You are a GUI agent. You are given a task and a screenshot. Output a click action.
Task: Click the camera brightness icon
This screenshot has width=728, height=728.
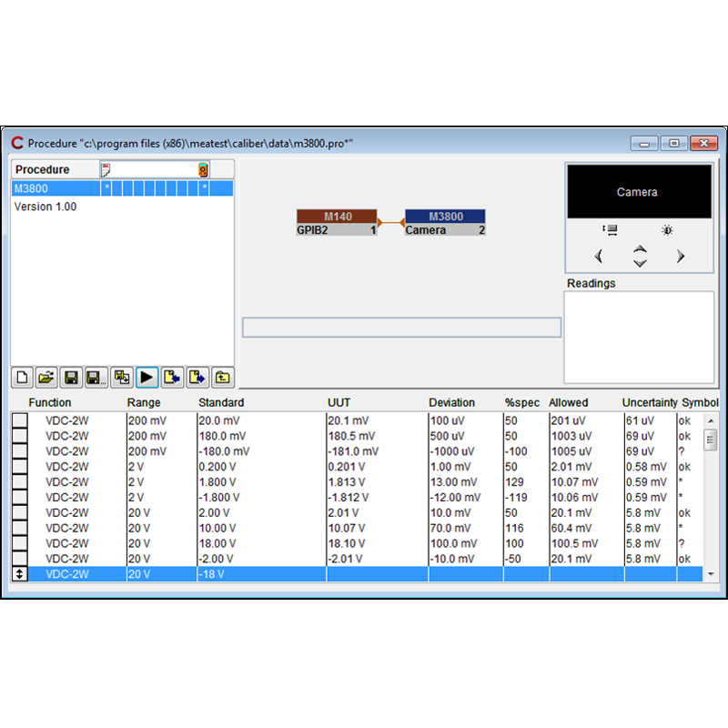pos(667,230)
